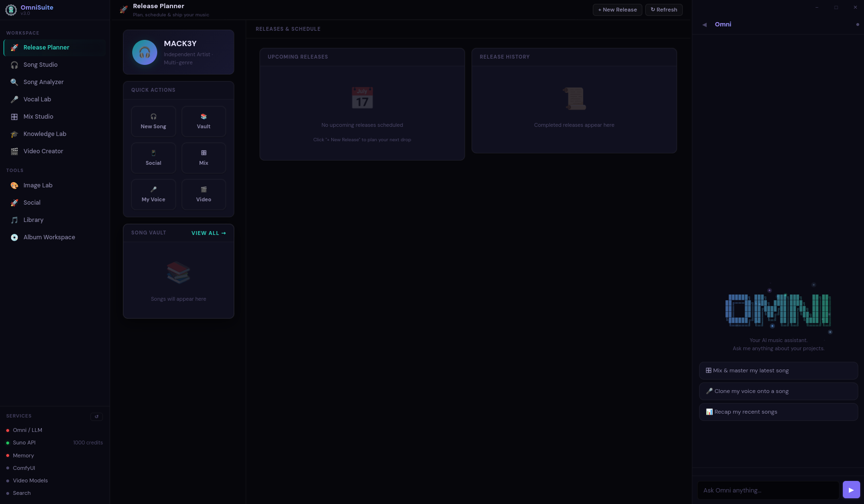Screen dimensions: 864x504
Task: Click the Memory service status dot
Action: pos(8,455)
